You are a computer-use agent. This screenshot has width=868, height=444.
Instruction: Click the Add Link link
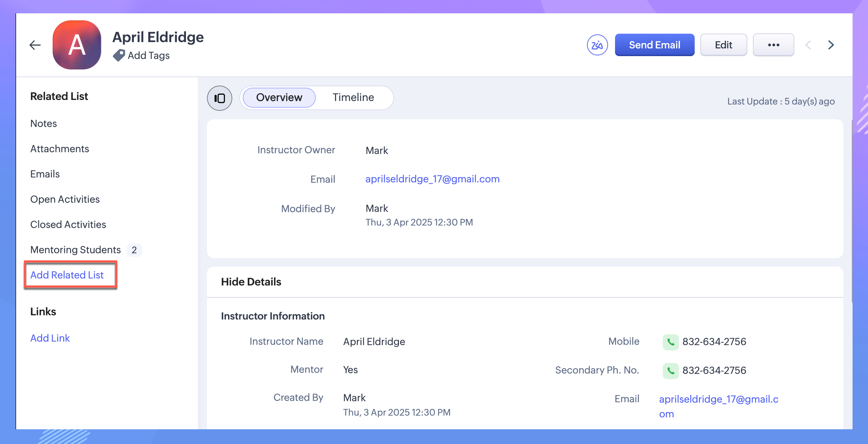coord(50,338)
